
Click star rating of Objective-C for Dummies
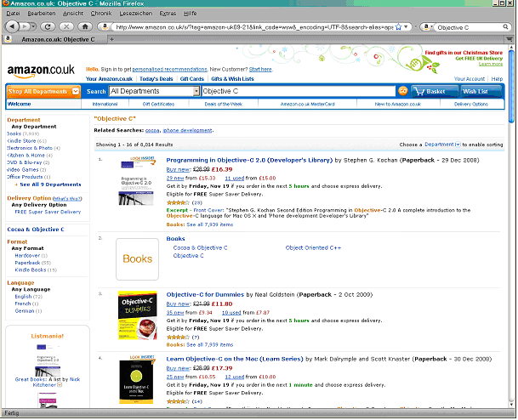[x=178, y=338]
